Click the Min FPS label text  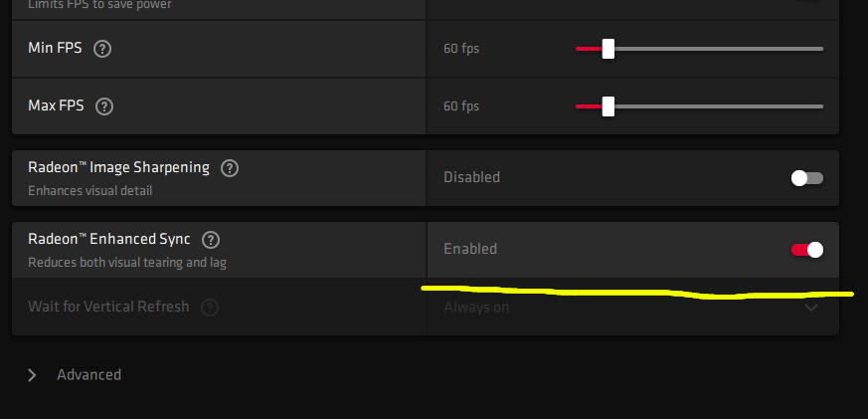[55, 48]
